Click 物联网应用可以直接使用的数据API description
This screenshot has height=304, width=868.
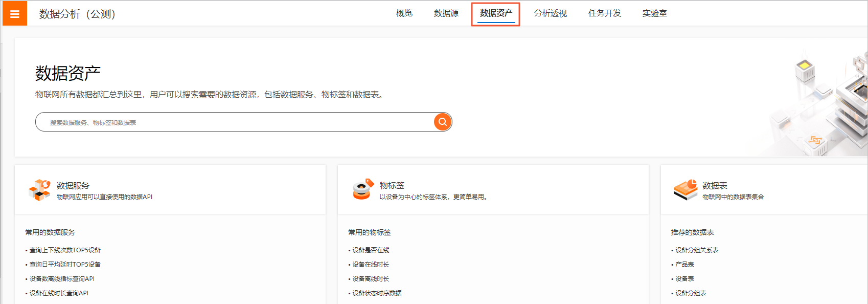(104, 197)
